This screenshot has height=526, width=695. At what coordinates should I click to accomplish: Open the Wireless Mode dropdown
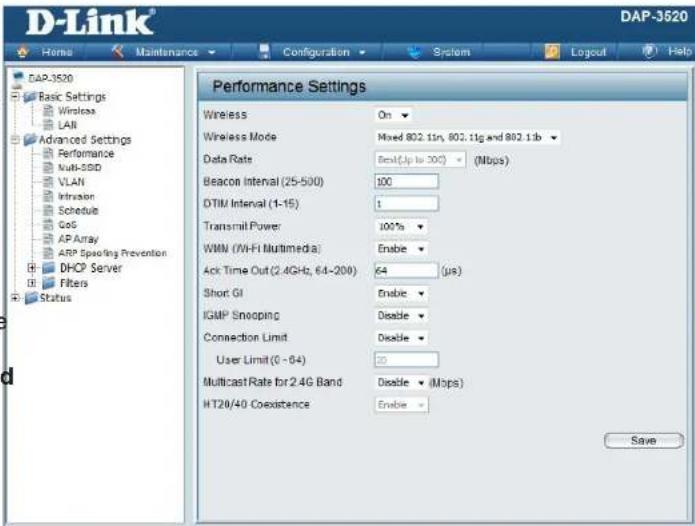click(x=467, y=137)
